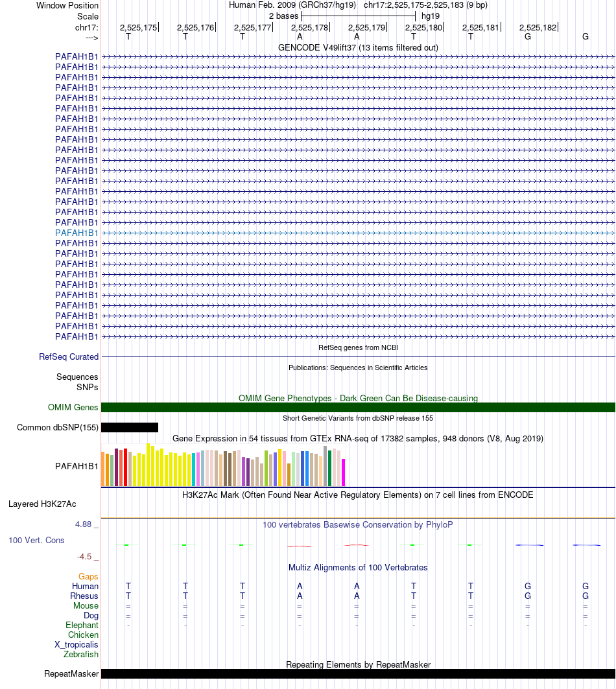Click the '100 Vert. Cons' track label
Screen dimensions: 616x689
coord(36,541)
